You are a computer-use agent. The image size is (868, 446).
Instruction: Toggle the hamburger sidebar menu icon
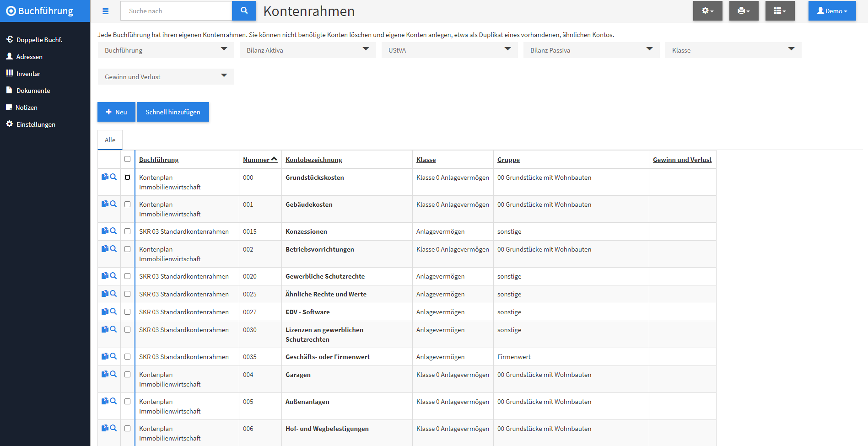[x=106, y=11]
